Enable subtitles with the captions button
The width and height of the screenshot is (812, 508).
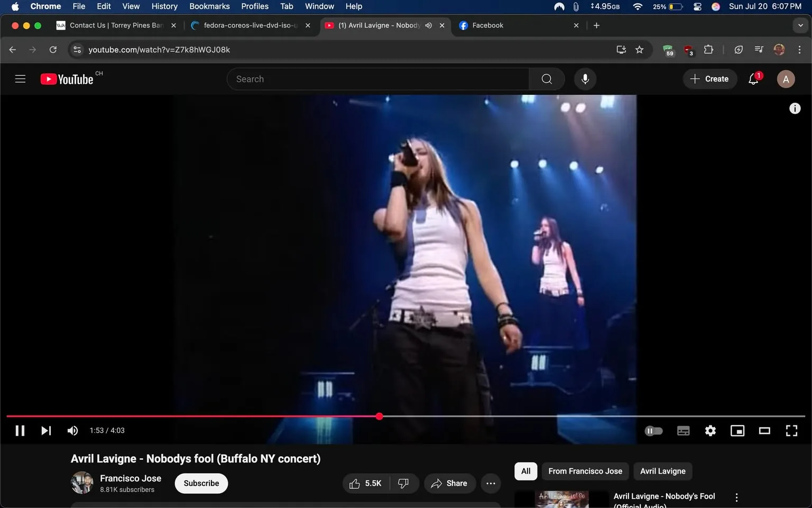tap(683, 430)
